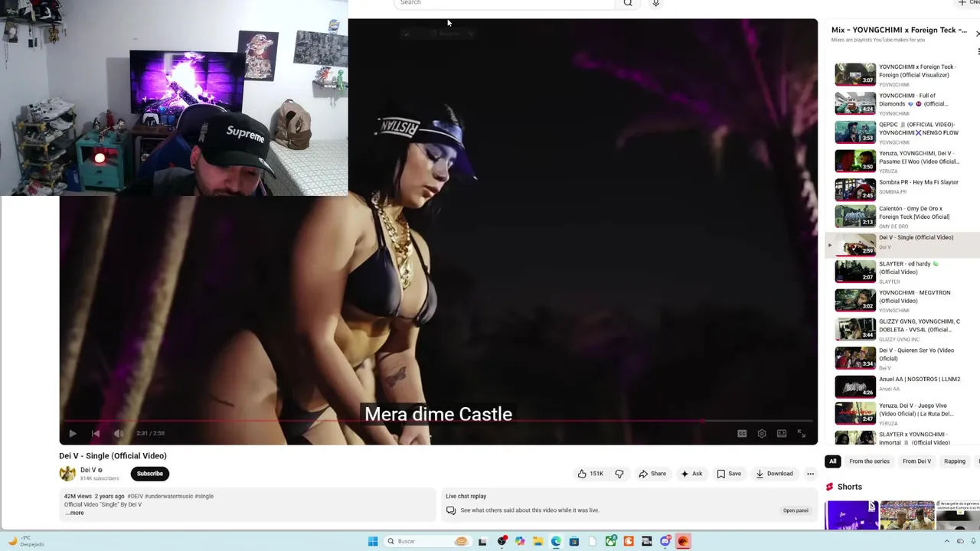This screenshot has height=551, width=980.
Task: Focus the YouTube search field
Action: click(x=505, y=3)
